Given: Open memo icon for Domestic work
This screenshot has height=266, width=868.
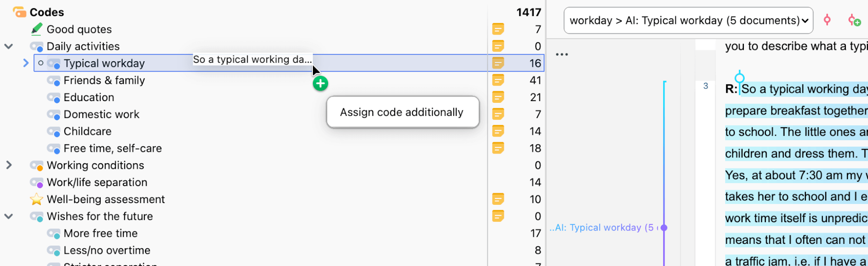Looking at the screenshot, I should 498,114.
